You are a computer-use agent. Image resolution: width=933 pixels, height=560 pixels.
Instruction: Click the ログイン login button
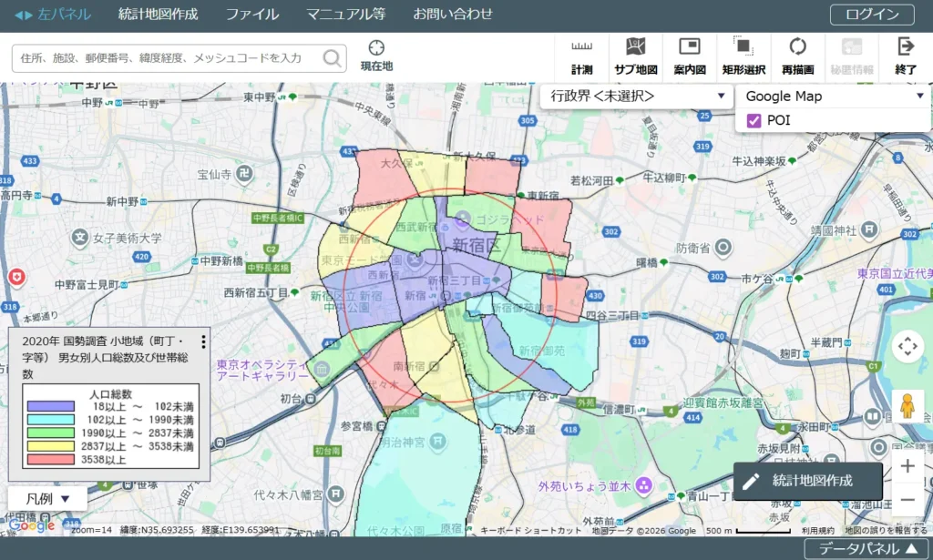[872, 14]
